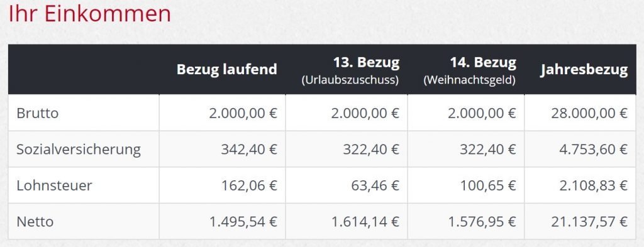
Task: Click the 'Brutto' row label
Action: [x=37, y=113]
